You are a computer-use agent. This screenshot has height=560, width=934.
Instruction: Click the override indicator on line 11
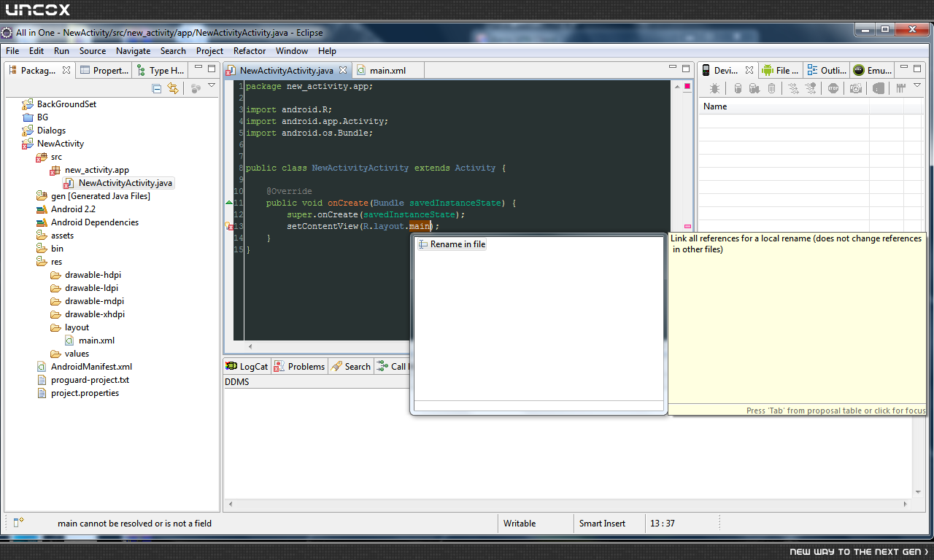tap(229, 203)
